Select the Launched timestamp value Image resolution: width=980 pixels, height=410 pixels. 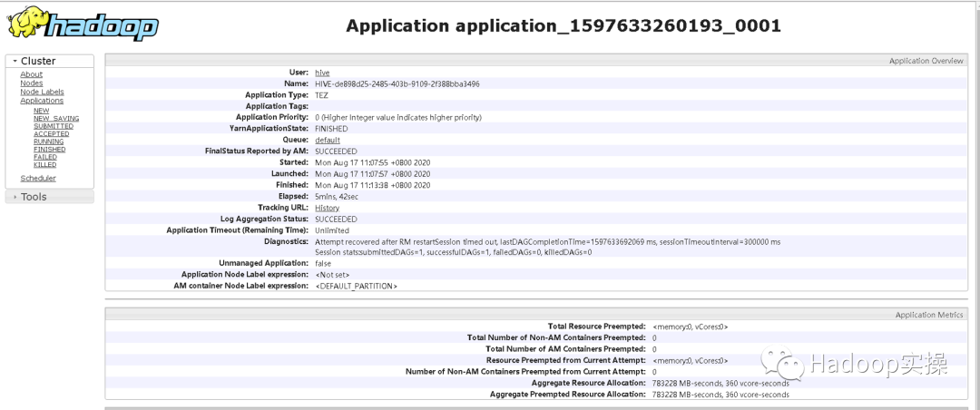pos(373,174)
